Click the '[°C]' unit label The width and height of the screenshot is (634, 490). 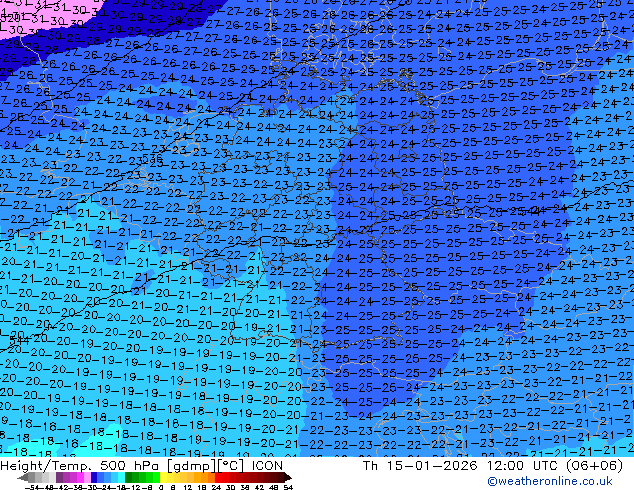tap(231, 466)
